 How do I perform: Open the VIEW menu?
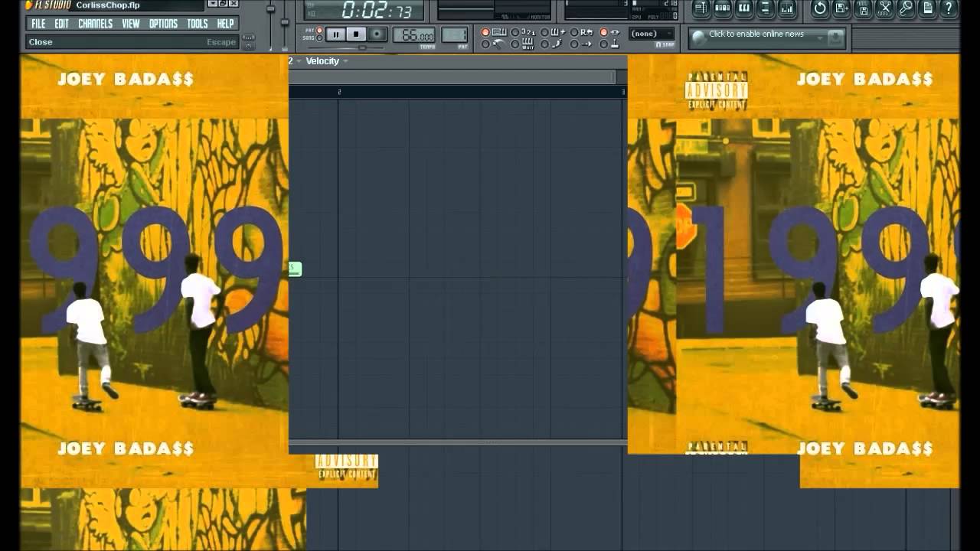131,24
